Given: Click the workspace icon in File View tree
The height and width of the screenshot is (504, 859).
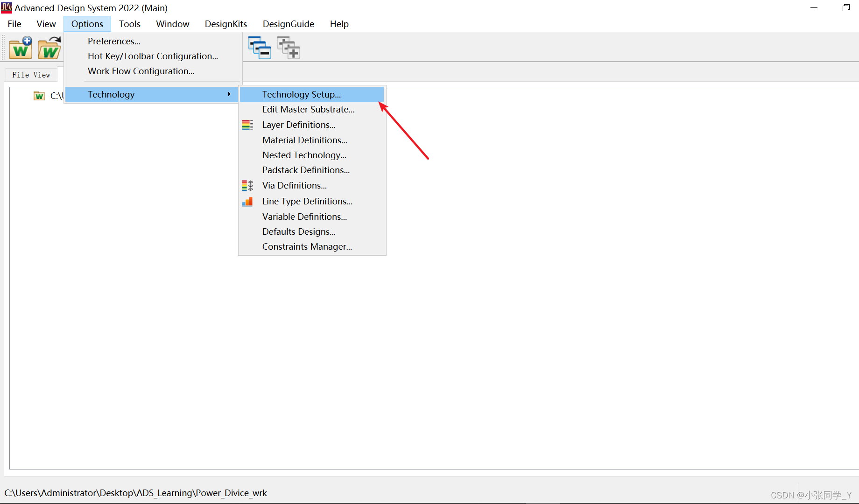Looking at the screenshot, I should tap(39, 96).
